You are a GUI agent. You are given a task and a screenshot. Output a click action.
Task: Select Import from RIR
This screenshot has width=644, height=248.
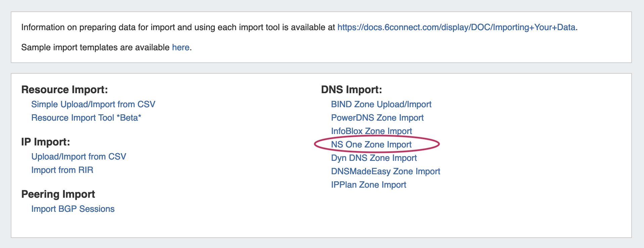pos(62,170)
